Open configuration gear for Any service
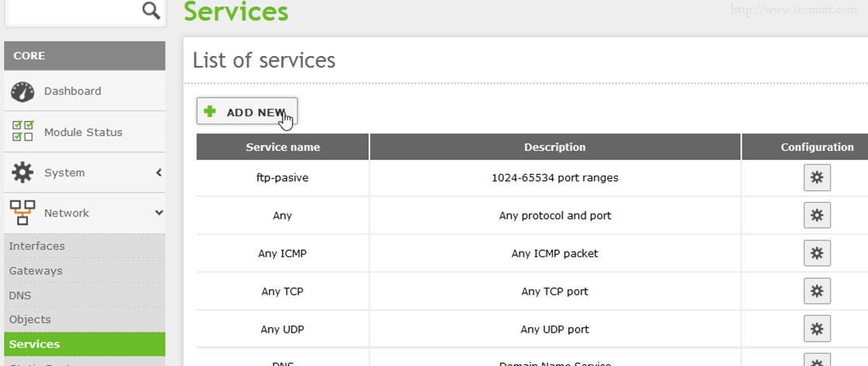 pos(817,215)
